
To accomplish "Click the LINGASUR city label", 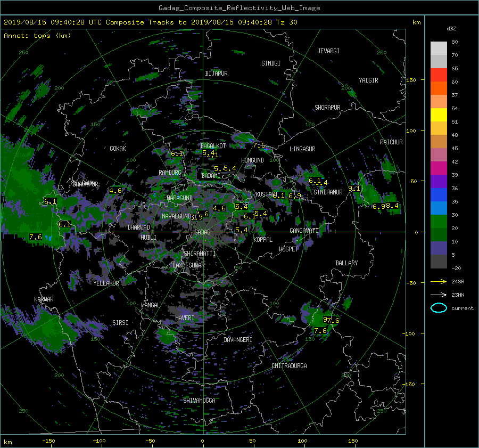I will point(302,149).
